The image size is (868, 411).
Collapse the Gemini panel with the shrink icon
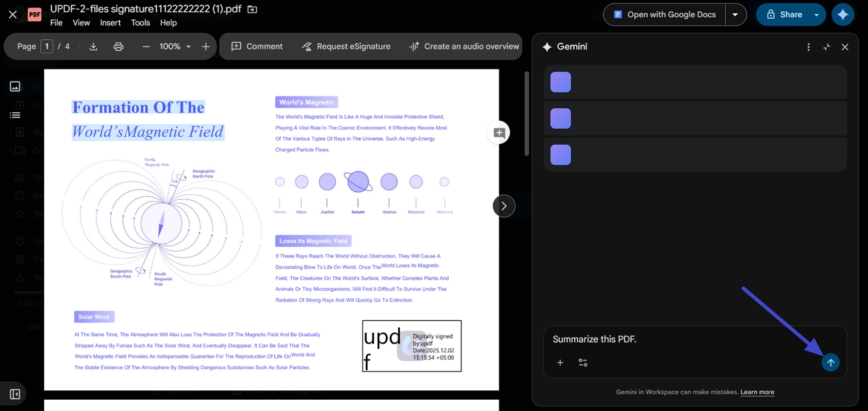pyautogui.click(x=827, y=47)
